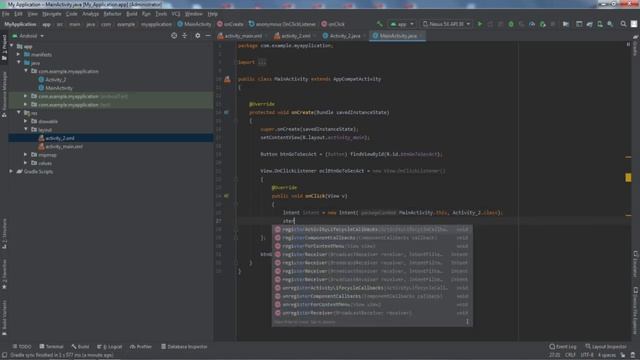This screenshot has height=360, width=640.
Task: Collapse the app module tree node
Action: click(x=11, y=46)
